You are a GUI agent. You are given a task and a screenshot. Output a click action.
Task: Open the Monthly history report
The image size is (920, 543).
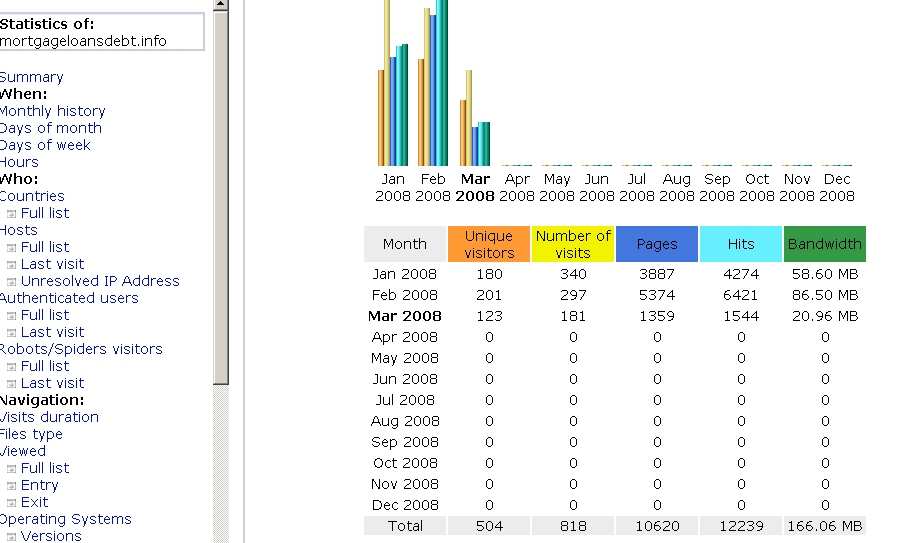(x=52, y=111)
